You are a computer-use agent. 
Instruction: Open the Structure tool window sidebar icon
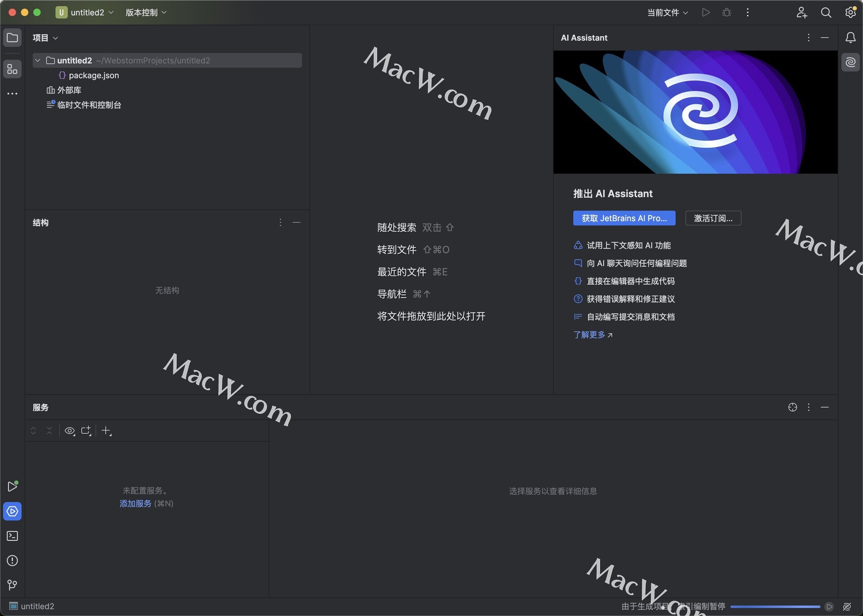coord(12,69)
